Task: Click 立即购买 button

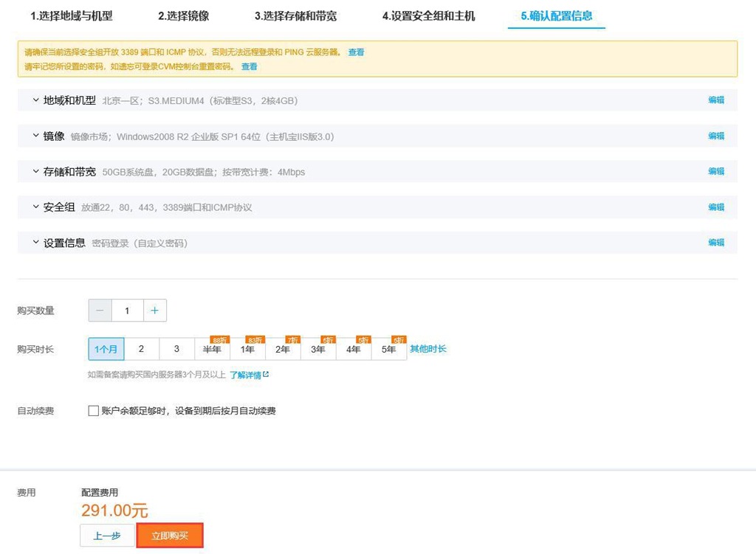Action: [170, 536]
